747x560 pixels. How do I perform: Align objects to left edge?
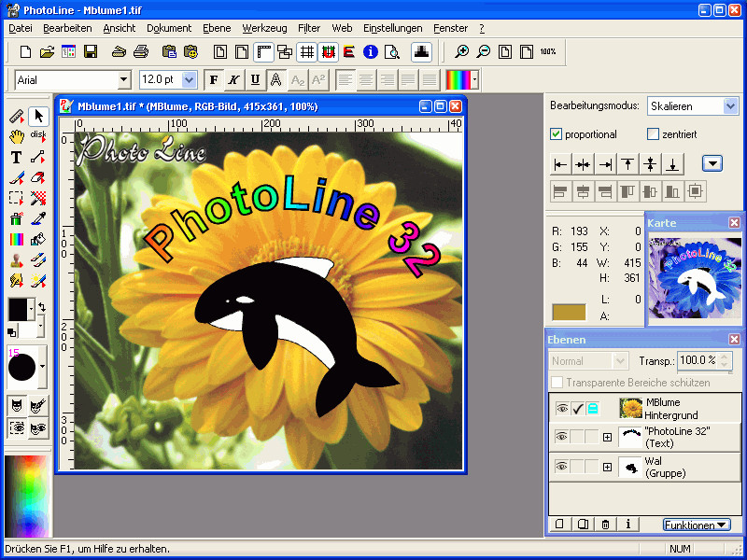pyautogui.click(x=560, y=164)
